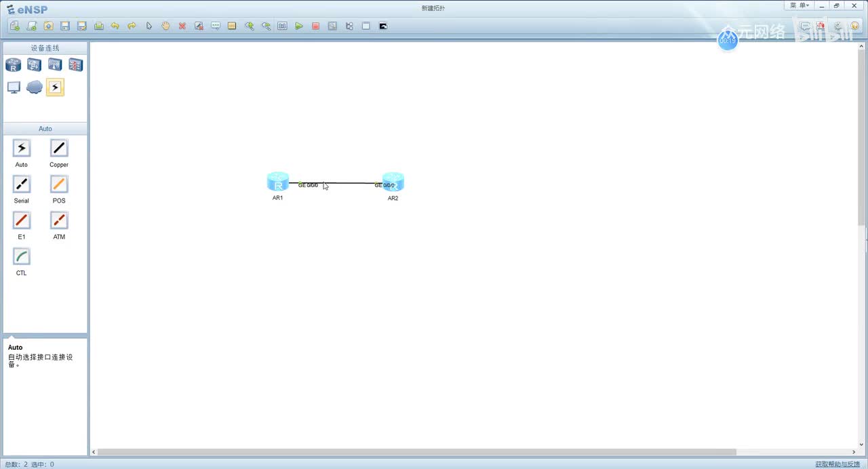Screen dimensions: 868x469
Task: Stop devices with red stop button
Action: (315, 26)
